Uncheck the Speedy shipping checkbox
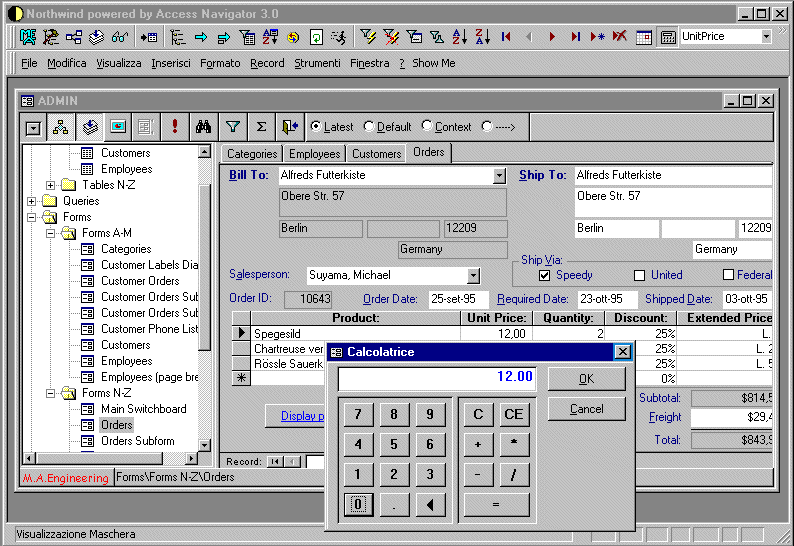 [545, 275]
